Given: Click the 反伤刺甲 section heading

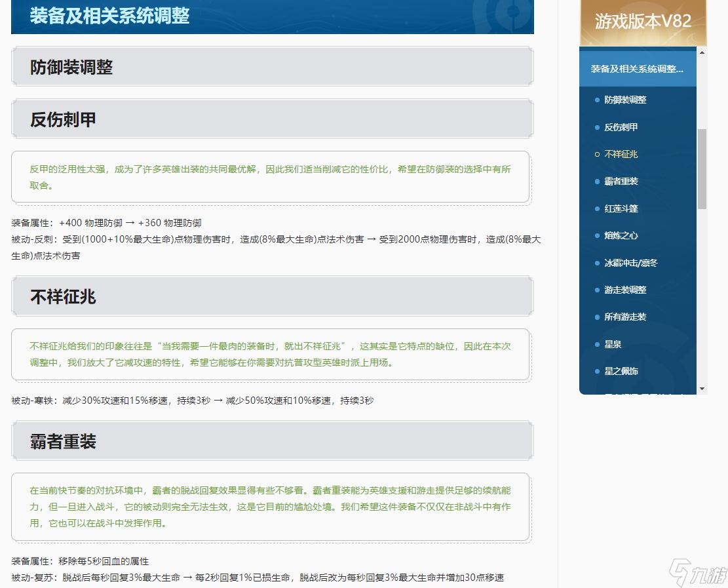Looking at the screenshot, I should click(63, 119).
